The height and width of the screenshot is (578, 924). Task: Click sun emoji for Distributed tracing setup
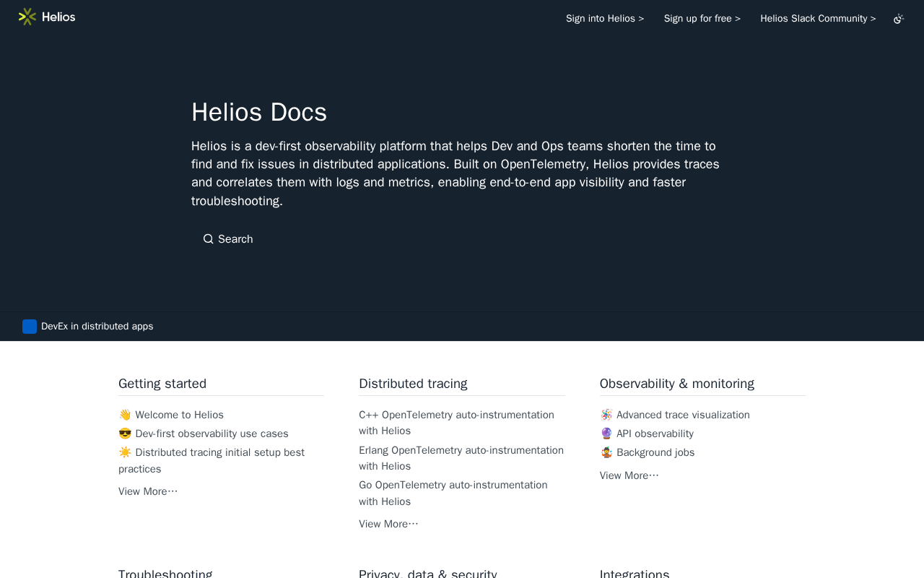point(125,452)
